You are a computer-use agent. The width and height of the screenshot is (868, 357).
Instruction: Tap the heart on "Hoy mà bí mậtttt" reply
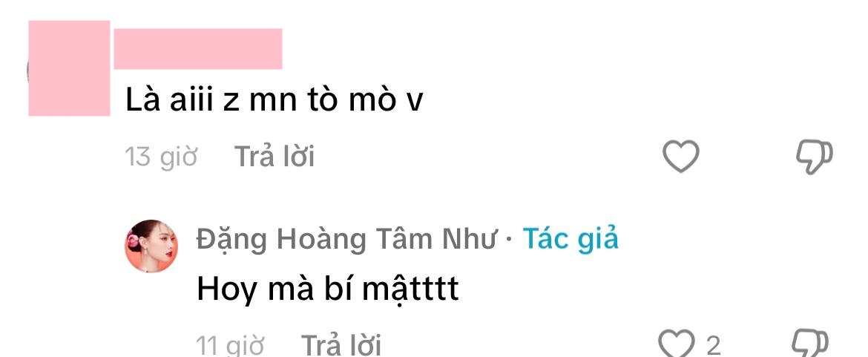click(x=677, y=344)
